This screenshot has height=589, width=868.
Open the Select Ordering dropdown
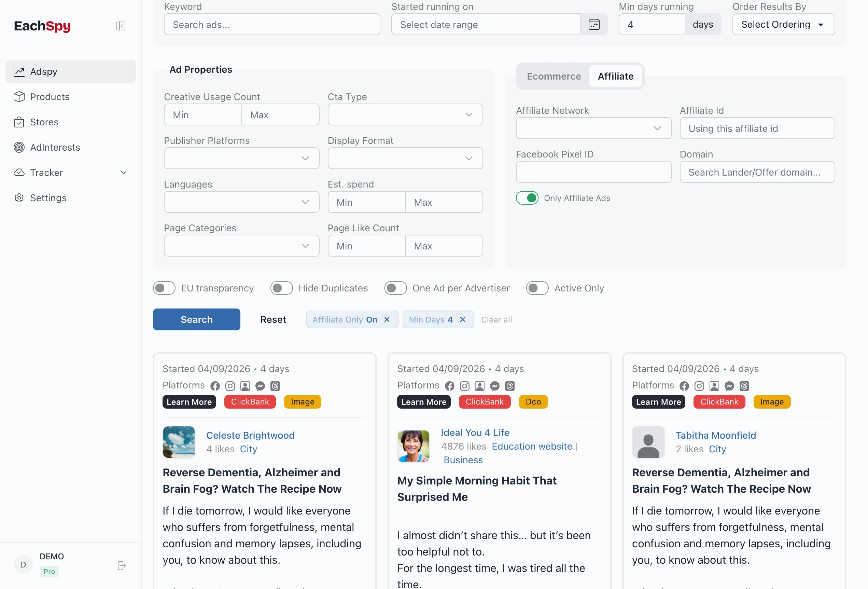click(783, 24)
